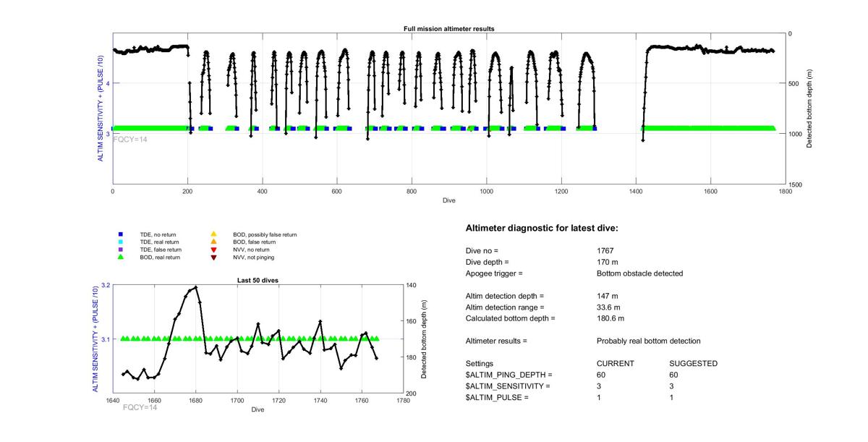Screen dimensions: 868x442
Task: Click the 'BOD, false return' legend label
Action: click(x=254, y=242)
